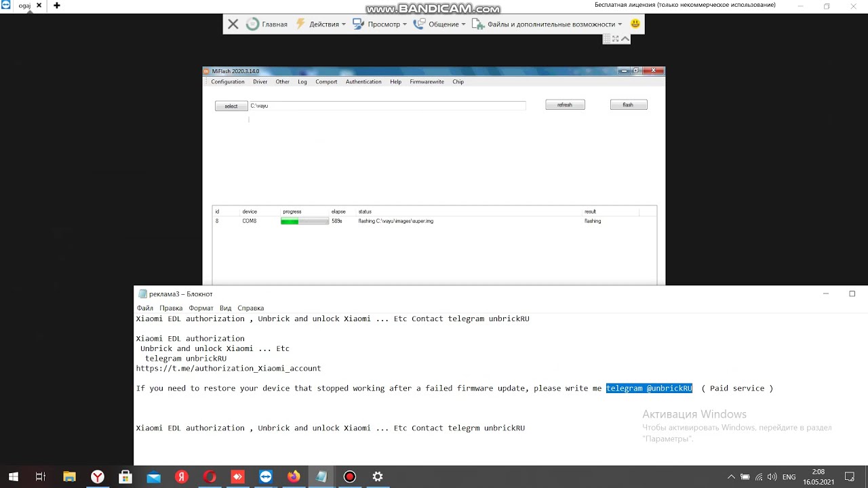Viewport: 868px width, 488px height.
Task: Click the smiley feedback icon
Action: pyautogui.click(x=635, y=24)
